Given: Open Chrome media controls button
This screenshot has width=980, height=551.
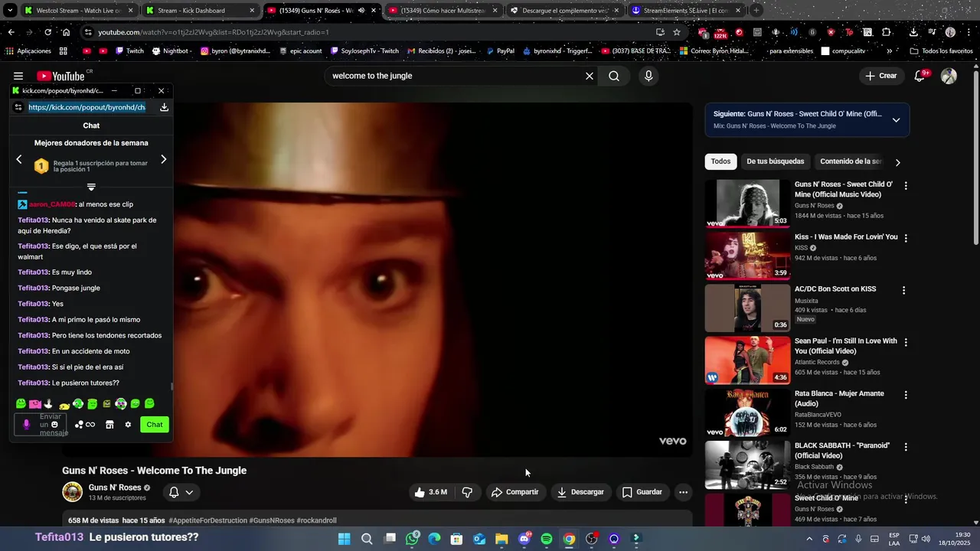Looking at the screenshot, I should click(932, 32).
